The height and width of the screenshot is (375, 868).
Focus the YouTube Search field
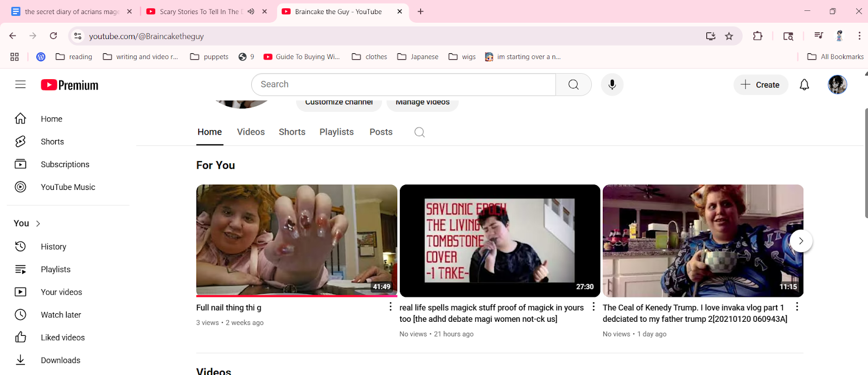[404, 85]
